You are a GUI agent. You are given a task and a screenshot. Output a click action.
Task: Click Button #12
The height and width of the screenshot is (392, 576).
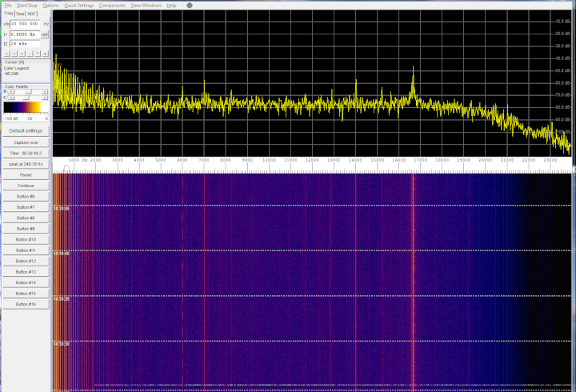pos(26,262)
